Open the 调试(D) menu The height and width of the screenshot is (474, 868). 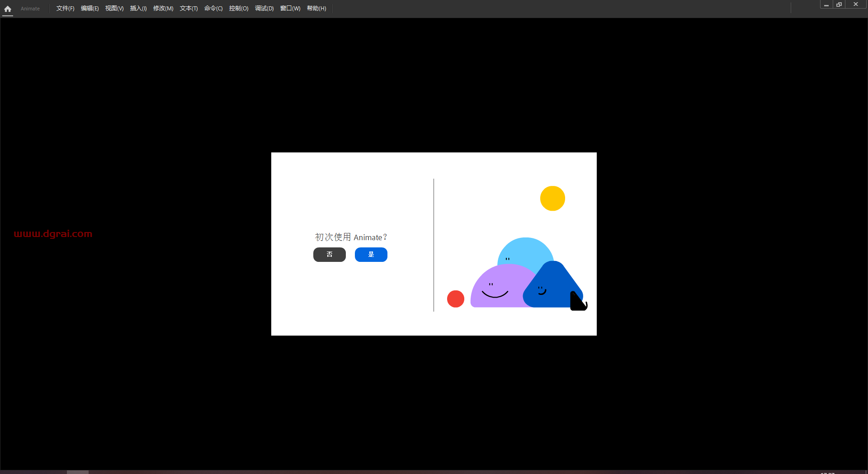click(264, 8)
